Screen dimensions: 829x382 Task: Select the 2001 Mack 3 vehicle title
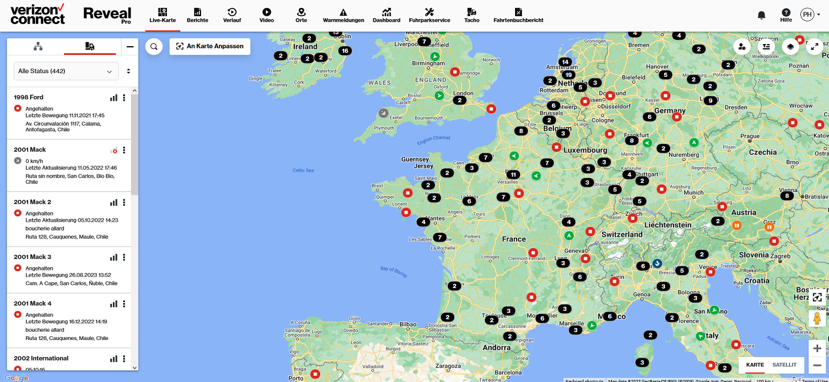point(32,257)
